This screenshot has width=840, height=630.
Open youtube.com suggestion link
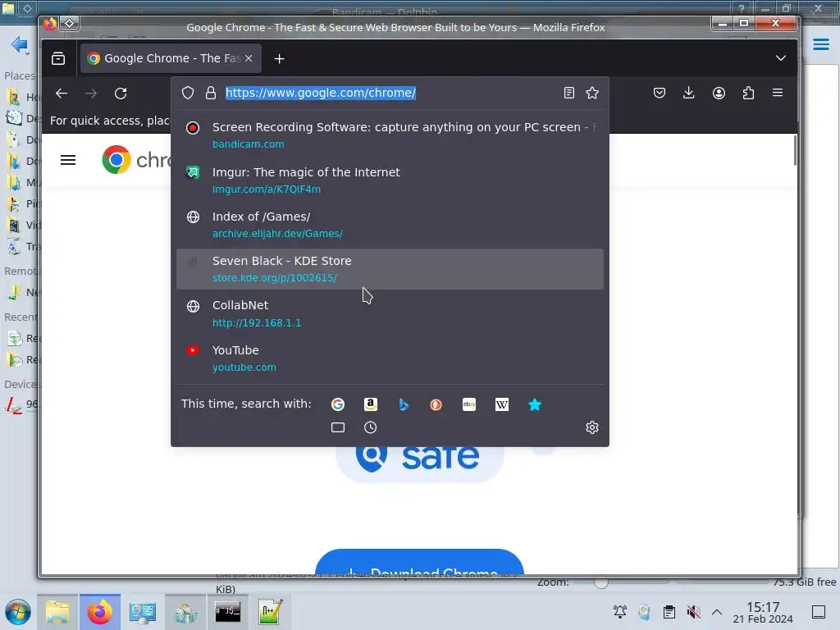pyautogui.click(x=244, y=367)
